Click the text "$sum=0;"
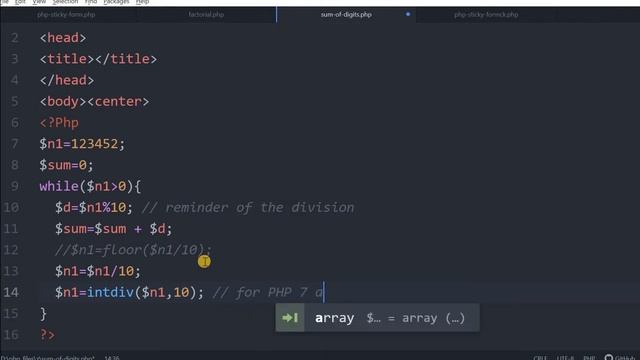This screenshot has height=360, width=640. (67, 165)
